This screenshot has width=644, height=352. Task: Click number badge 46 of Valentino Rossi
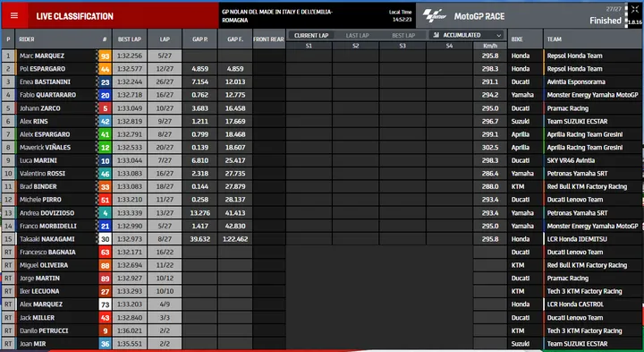click(x=106, y=174)
